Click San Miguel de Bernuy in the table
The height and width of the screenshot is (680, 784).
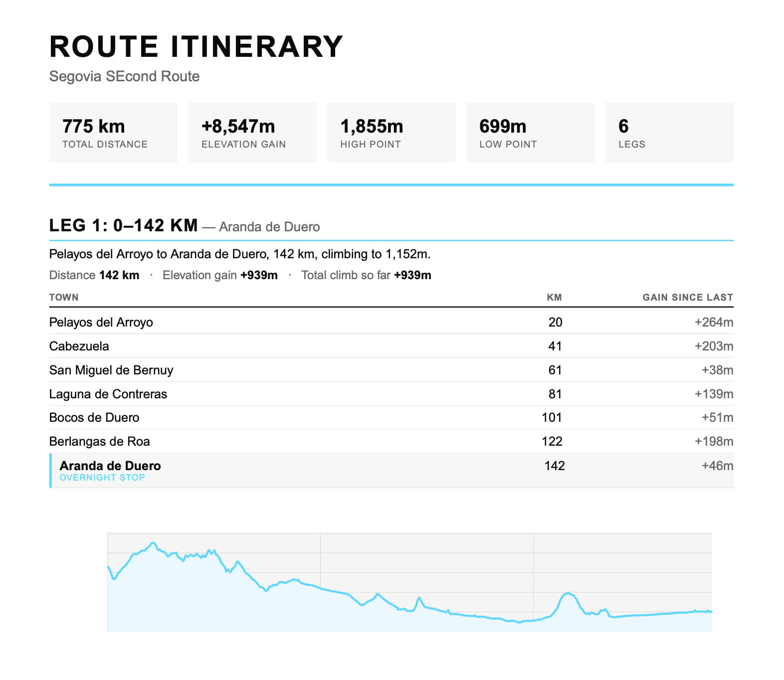(111, 370)
